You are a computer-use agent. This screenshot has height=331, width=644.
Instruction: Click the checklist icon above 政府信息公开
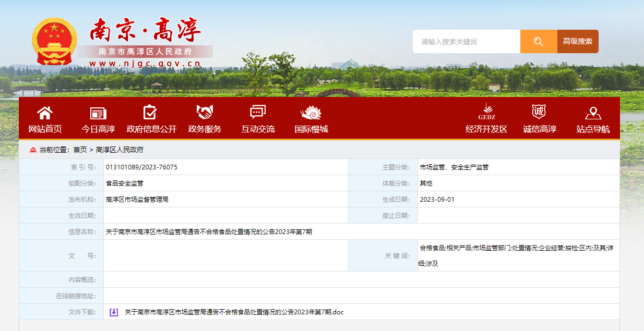coord(150,112)
